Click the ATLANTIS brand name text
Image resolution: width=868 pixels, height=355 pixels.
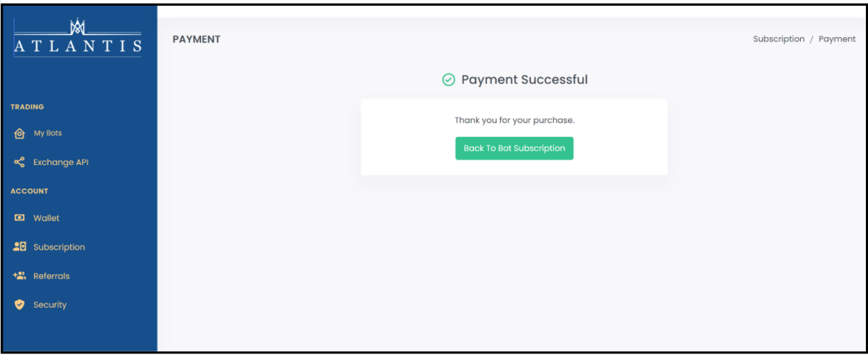tap(78, 46)
